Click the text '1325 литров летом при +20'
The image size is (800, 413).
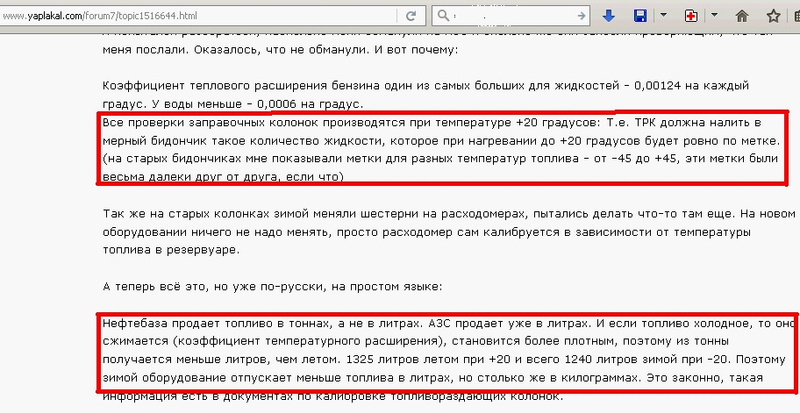428,359
